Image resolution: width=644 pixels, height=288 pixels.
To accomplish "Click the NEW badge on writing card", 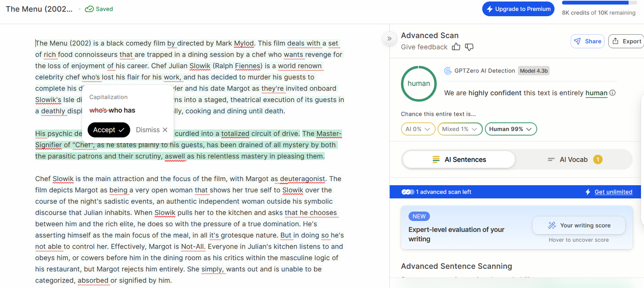I will [x=419, y=217].
